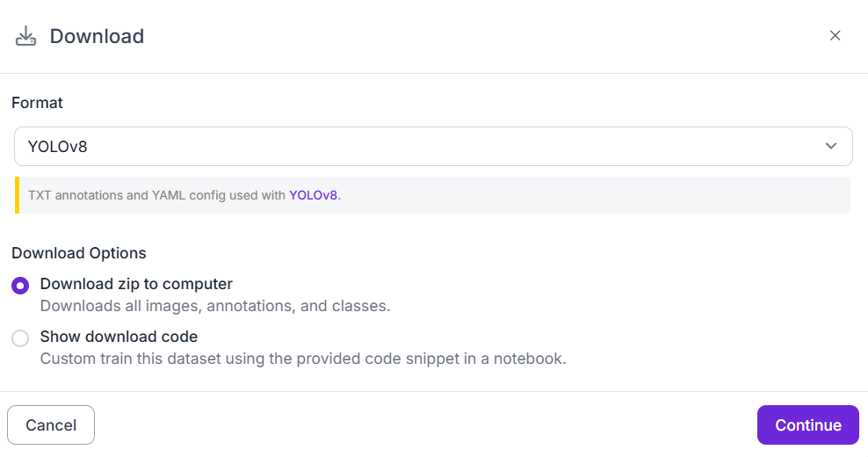This screenshot has height=457, width=868.
Task: Click the yellow accent bar on info note
Action: tap(18, 195)
